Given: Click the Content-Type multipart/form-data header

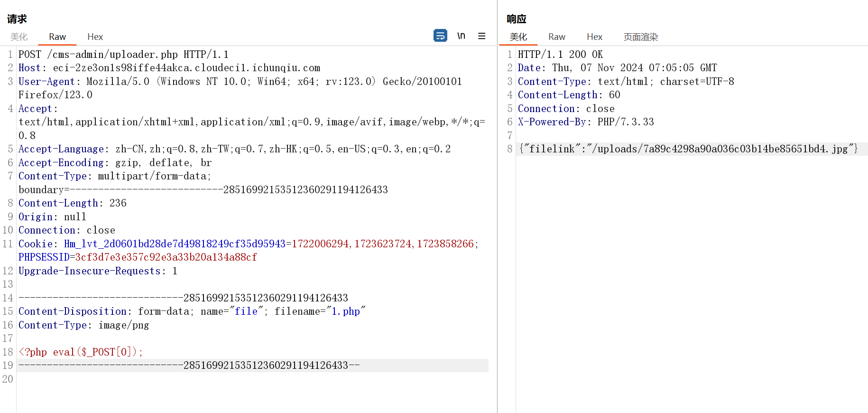Looking at the screenshot, I should 115,176.
